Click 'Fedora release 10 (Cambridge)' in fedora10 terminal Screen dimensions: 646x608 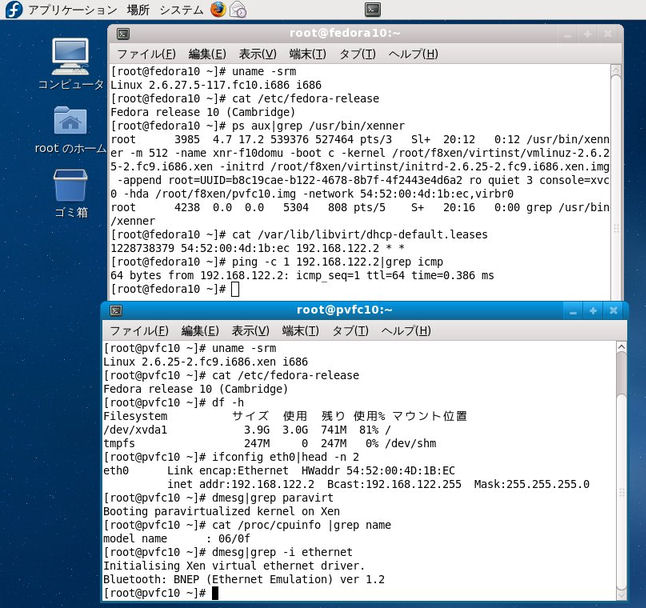click(203, 112)
